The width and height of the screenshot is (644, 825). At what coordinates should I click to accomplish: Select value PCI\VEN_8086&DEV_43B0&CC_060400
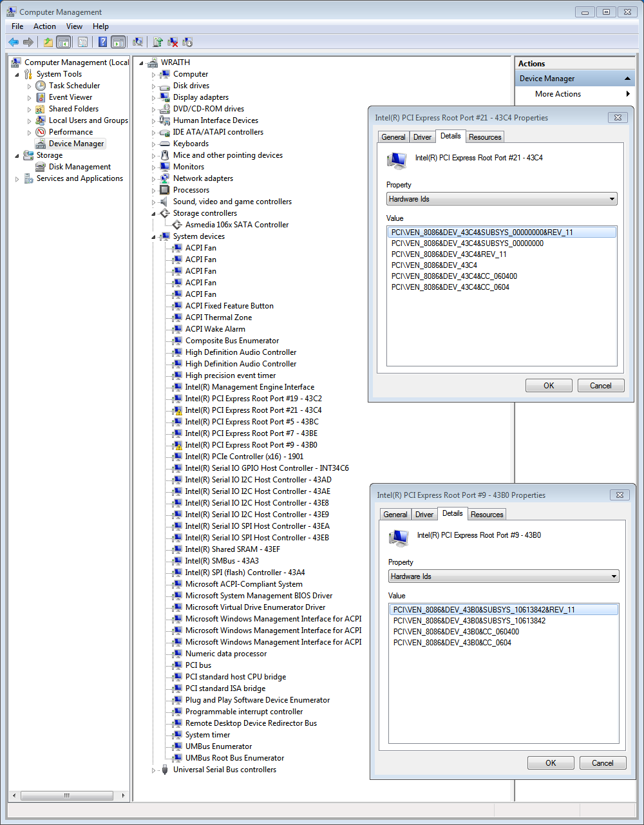tap(456, 632)
